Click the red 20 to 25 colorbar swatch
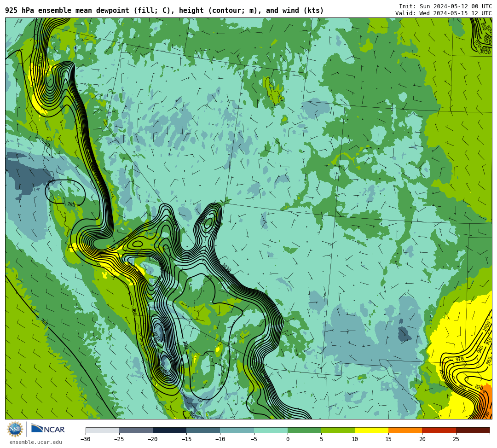Viewport: 497px width, 448px height. (439, 430)
